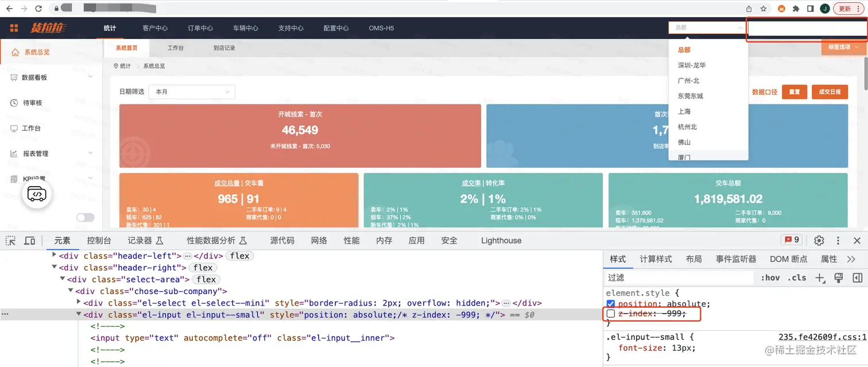Bookmark the page with the star icon
This screenshot has height=367, width=868.
(764, 9)
